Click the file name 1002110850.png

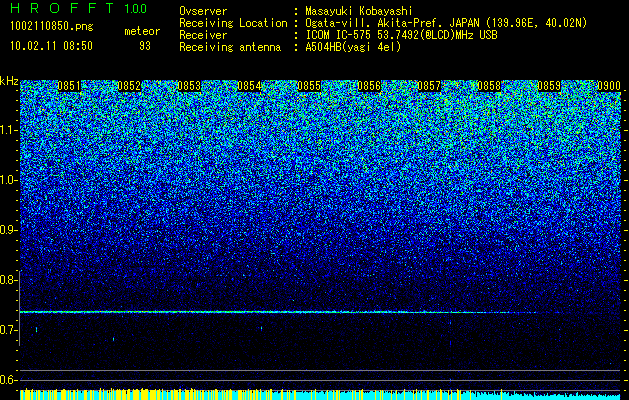(x=52, y=27)
